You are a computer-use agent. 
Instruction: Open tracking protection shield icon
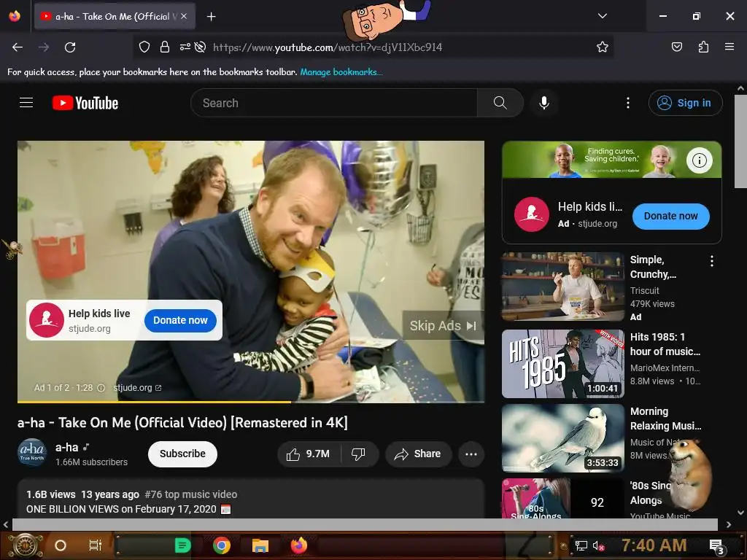[x=144, y=47]
